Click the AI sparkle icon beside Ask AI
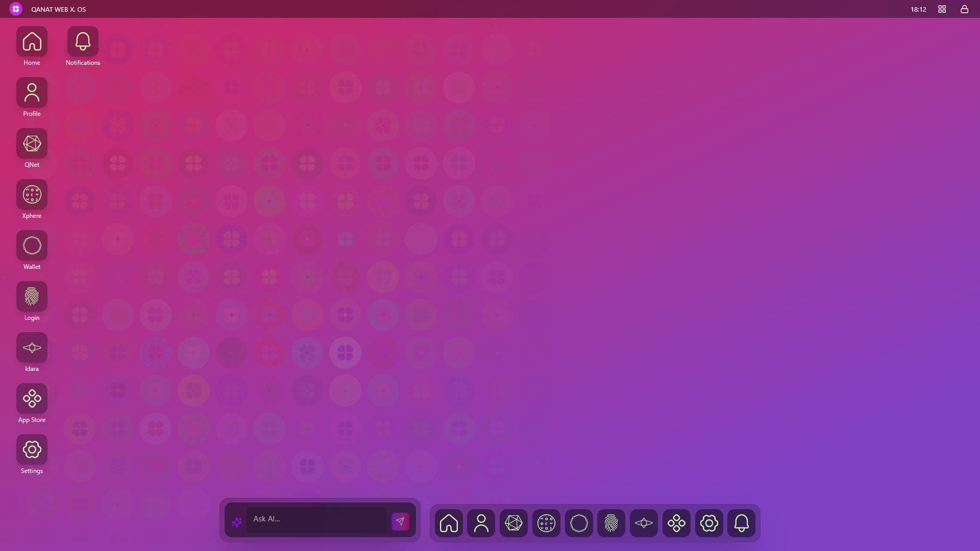This screenshot has height=551, width=980. click(x=237, y=522)
